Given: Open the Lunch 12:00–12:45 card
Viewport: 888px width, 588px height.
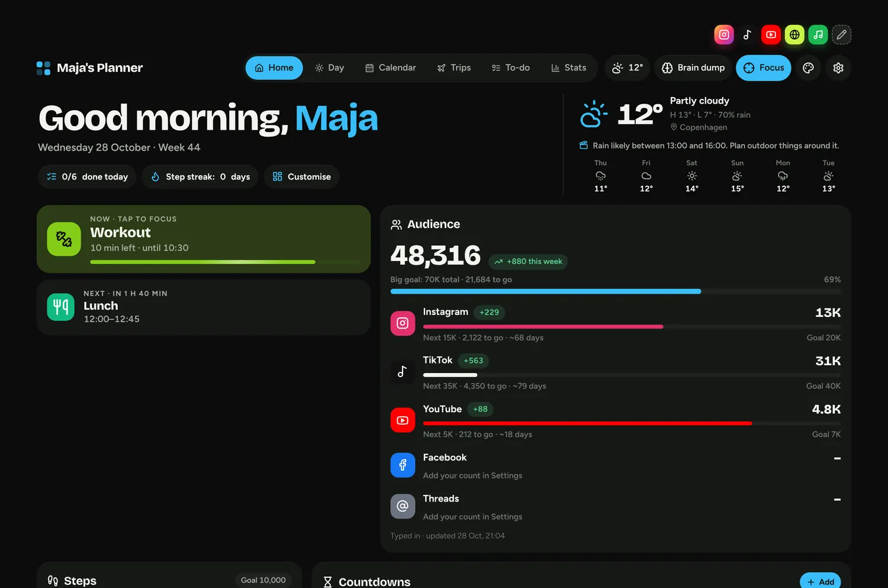Looking at the screenshot, I should pyautogui.click(x=204, y=307).
